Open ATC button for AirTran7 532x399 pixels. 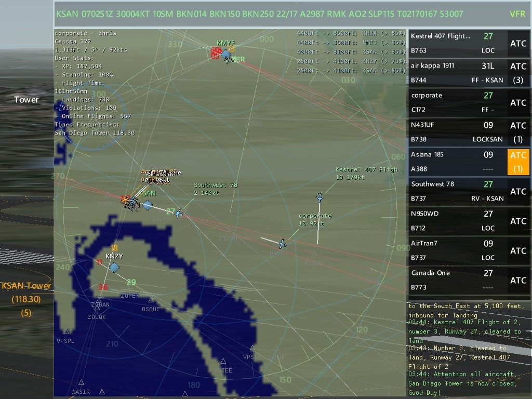518,250
